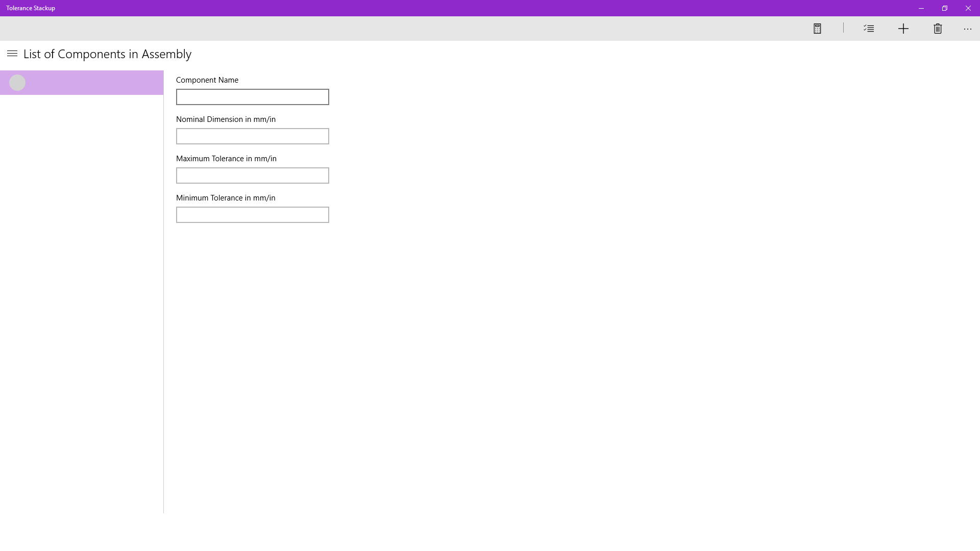
Task: Click into the Maximum Tolerance field
Action: 252,176
